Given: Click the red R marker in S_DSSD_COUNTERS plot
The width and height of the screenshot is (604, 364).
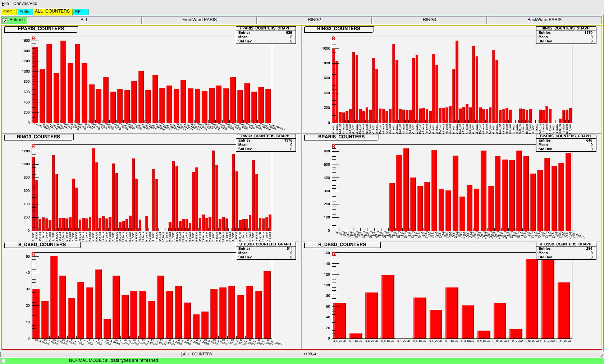Looking at the screenshot, I should click(33, 254).
